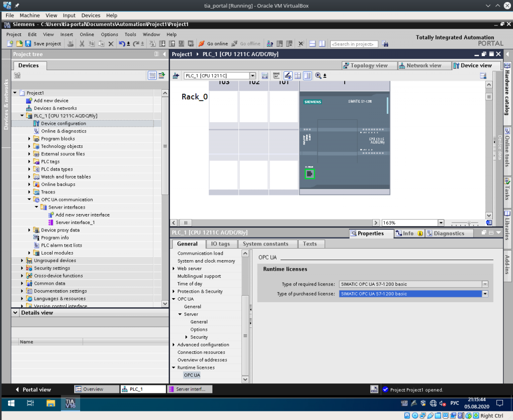513x420 pixels.
Task: Click the Zoom in magnifier icon in device view
Action: coord(318,76)
